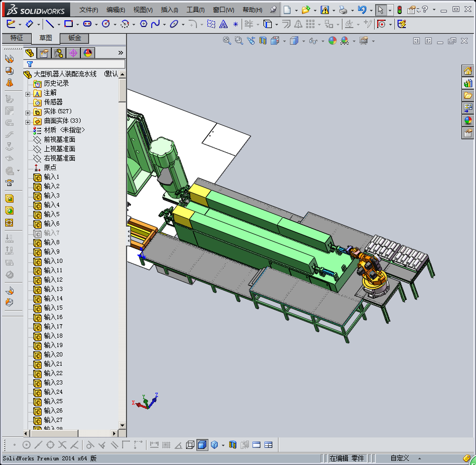This screenshot has height=465, width=476.
Task: Switch to the DisplayManager tab icon
Action: point(87,53)
